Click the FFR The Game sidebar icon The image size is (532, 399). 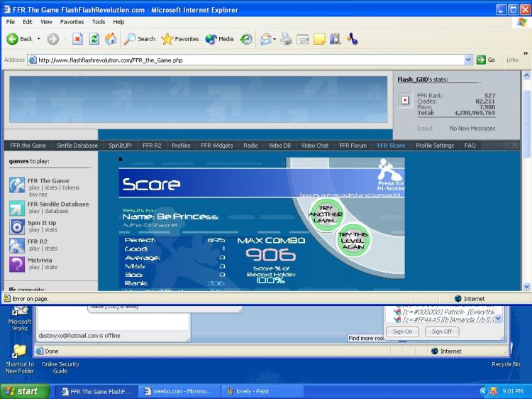17,186
